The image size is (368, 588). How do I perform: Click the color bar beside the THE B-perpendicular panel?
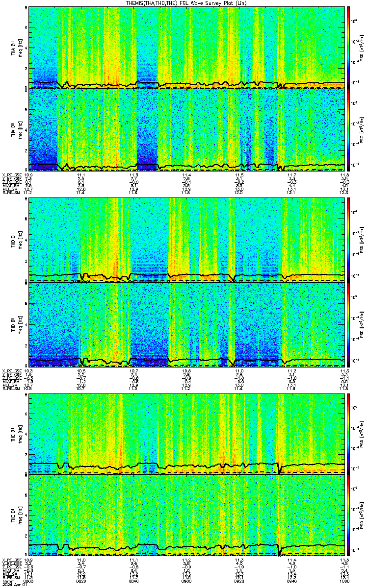pyautogui.click(x=348, y=434)
